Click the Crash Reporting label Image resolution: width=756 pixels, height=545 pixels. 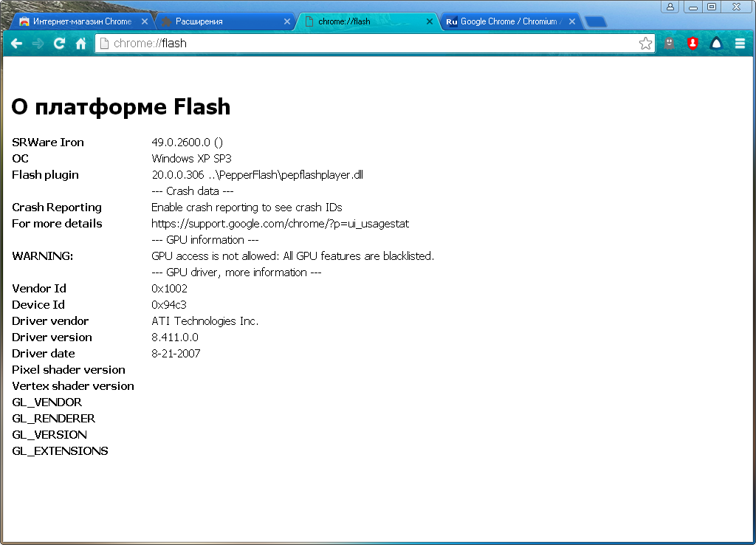[x=57, y=208]
